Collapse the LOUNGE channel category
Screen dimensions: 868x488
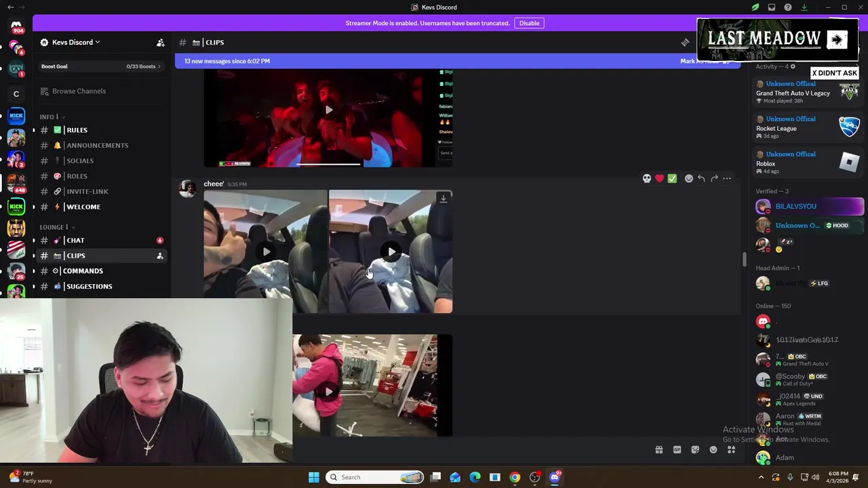coord(57,227)
